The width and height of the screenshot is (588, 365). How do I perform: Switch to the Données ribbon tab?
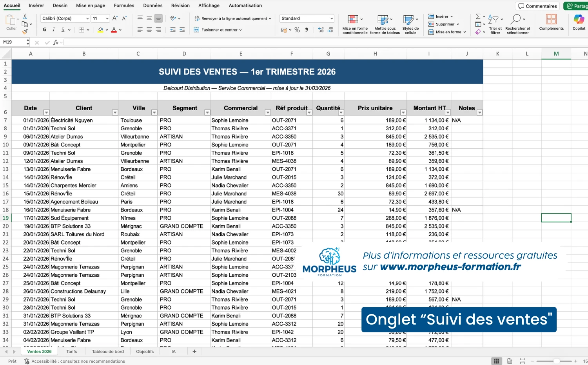point(153,5)
